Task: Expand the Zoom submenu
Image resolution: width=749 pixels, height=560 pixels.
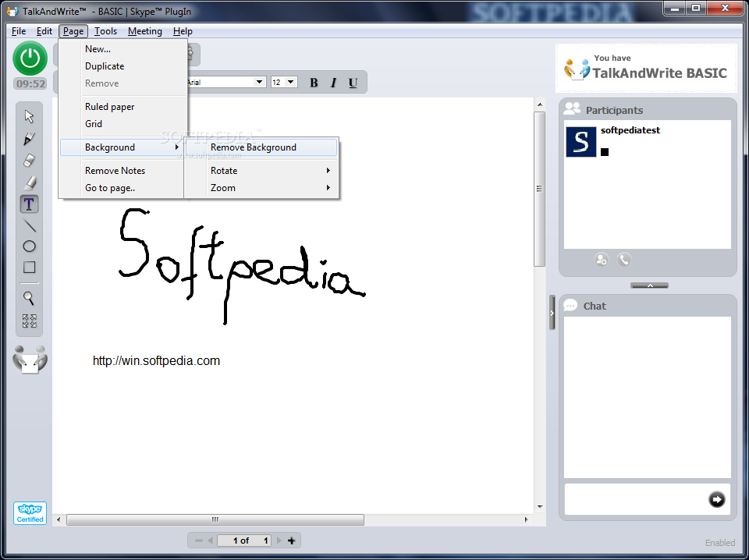Action: 262,188
